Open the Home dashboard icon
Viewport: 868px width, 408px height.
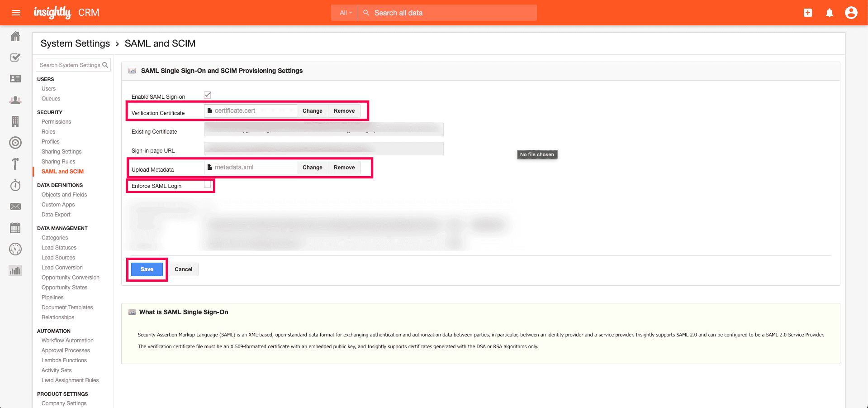15,36
